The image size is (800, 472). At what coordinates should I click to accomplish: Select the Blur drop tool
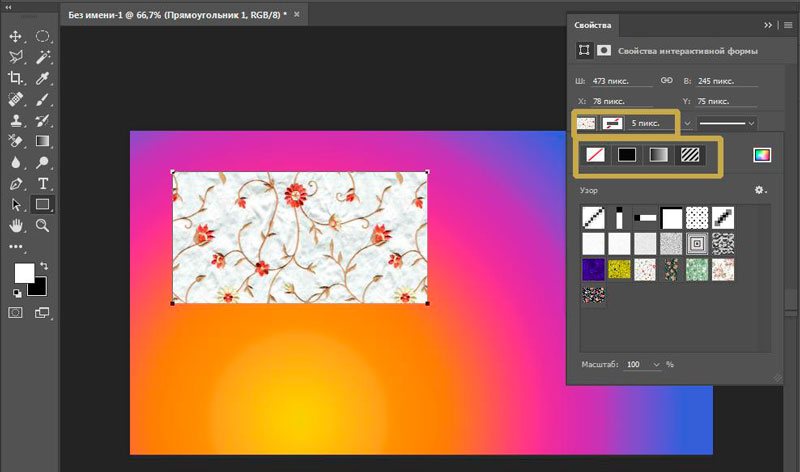click(15, 162)
